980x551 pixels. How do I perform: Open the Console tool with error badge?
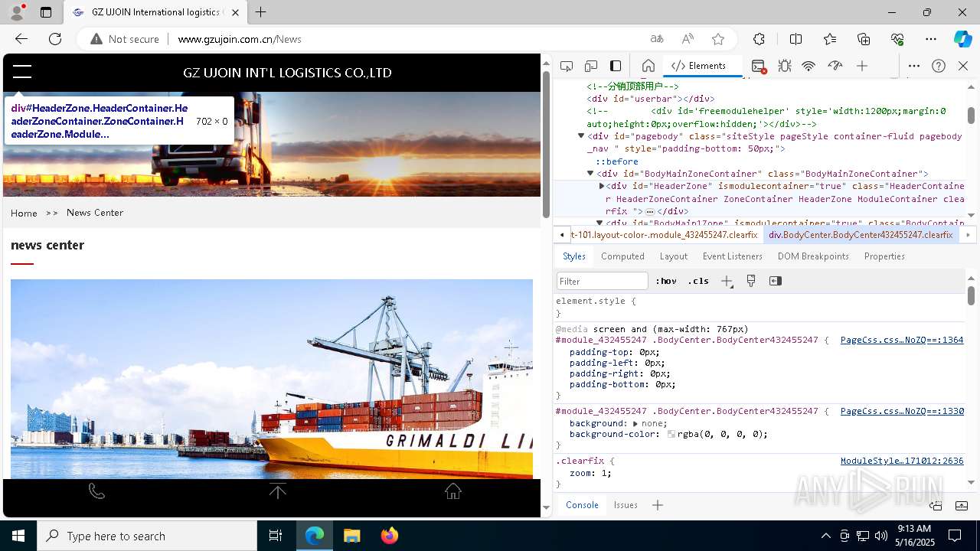[759, 67]
